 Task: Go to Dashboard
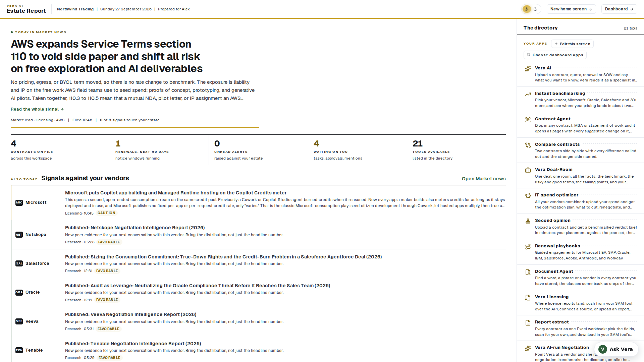coord(619,9)
